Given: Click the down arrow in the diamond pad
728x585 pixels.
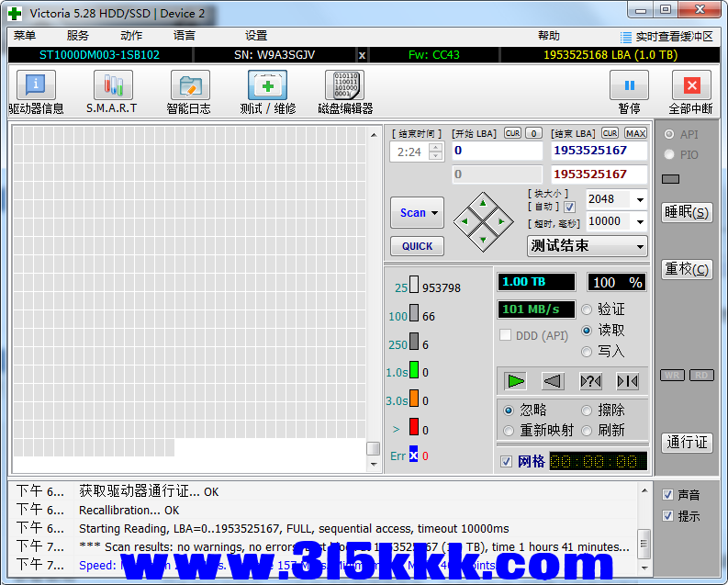Looking at the screenshot, I should pyautogui.click(x=483, y=240).
